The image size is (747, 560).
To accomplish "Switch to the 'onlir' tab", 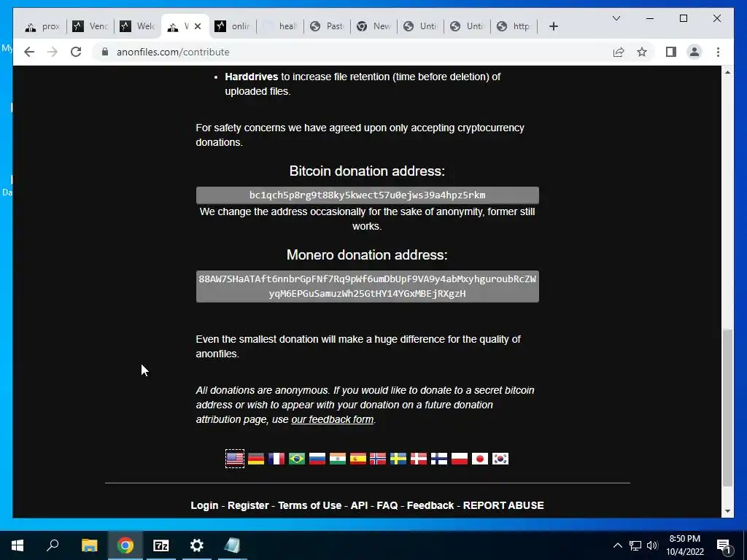I will (233, 26).
